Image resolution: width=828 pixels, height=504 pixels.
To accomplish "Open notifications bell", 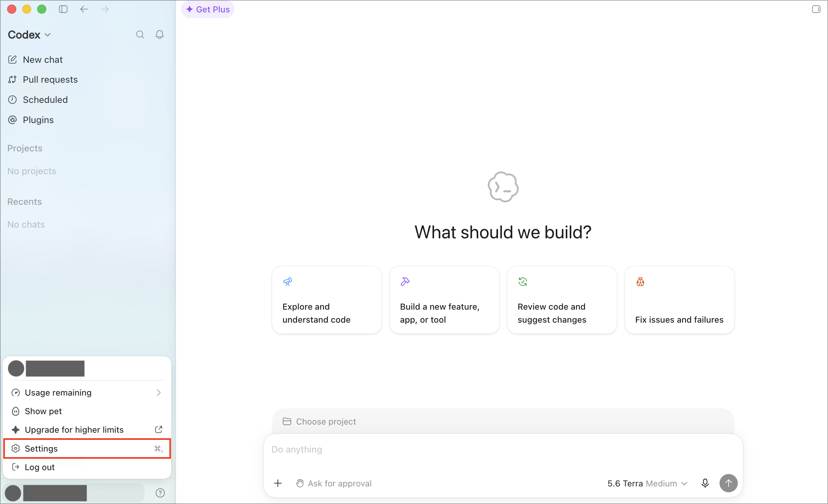I will point(160,35).
